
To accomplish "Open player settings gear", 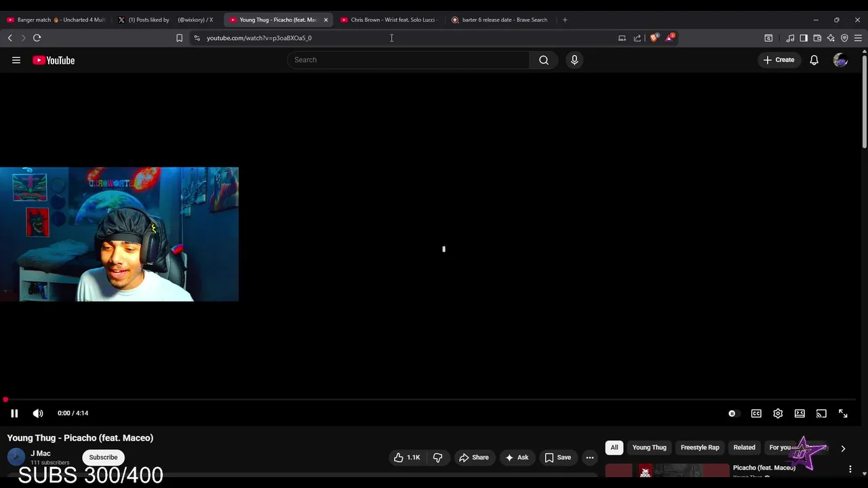I will pos(778,413).
